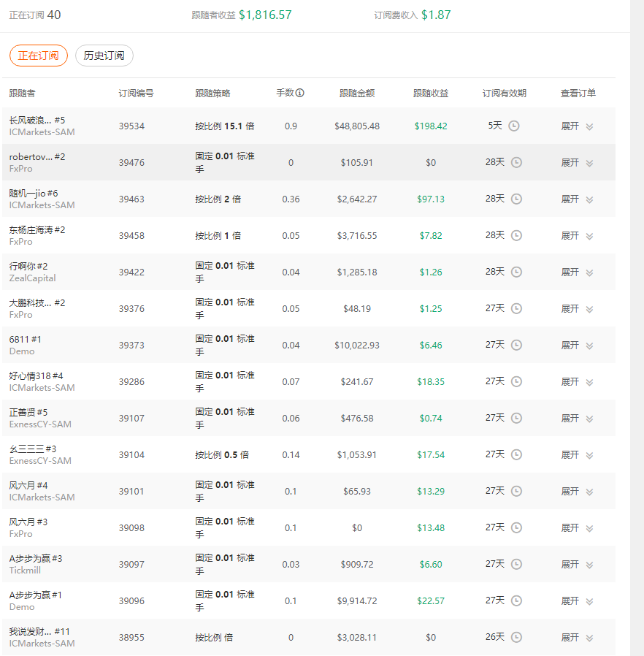Click clock icon for subscription 39422
The height and width of the screenshot is (656, 644).
pyautogui.click(x=516, y=272)
